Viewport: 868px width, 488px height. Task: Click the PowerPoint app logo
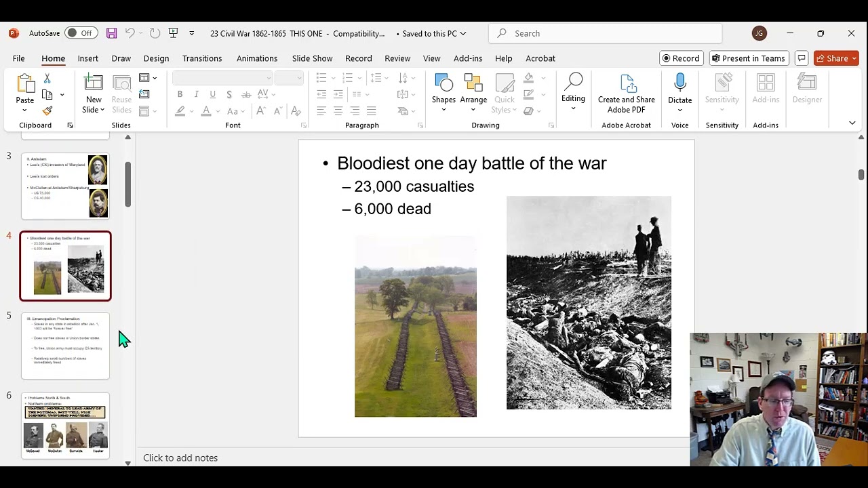coord(14,33)
